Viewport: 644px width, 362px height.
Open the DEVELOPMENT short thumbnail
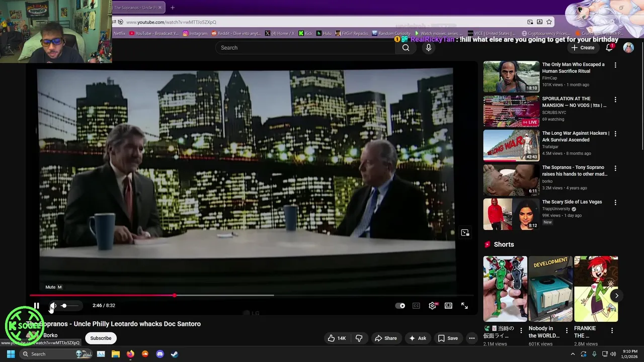(x=550, y=289)
